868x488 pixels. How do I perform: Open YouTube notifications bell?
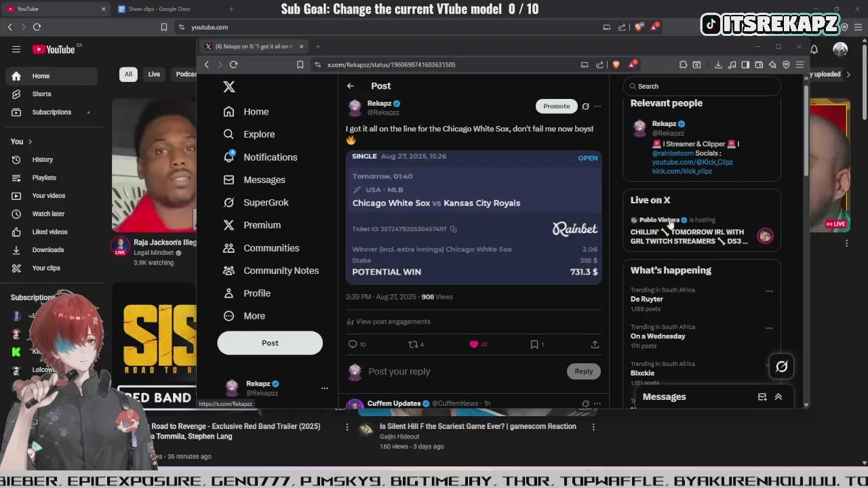(814, 49)
